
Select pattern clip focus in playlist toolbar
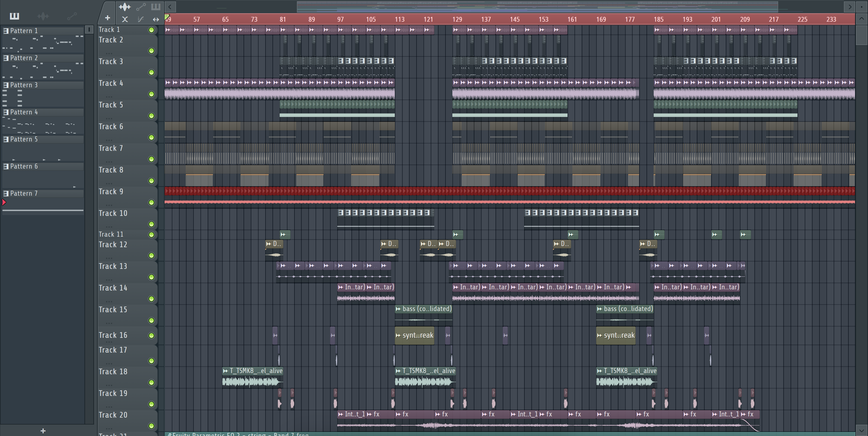point(156,7)
